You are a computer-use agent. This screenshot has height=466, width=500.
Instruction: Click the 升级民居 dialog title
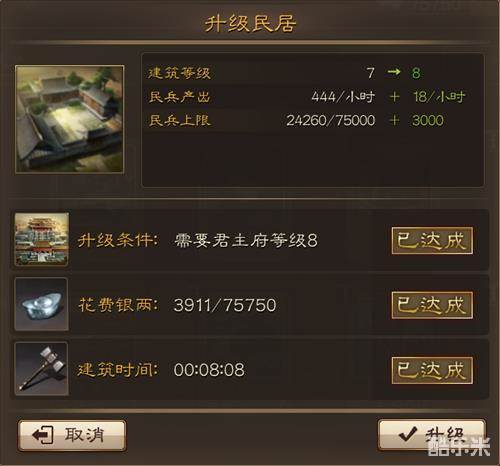250,24
